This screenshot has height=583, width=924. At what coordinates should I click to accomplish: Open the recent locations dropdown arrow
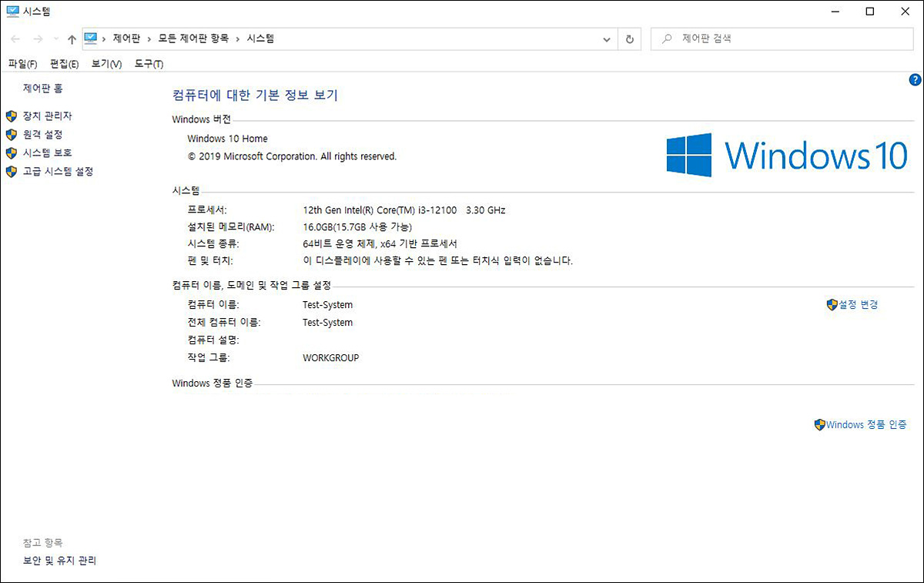(x=56, y=39)
